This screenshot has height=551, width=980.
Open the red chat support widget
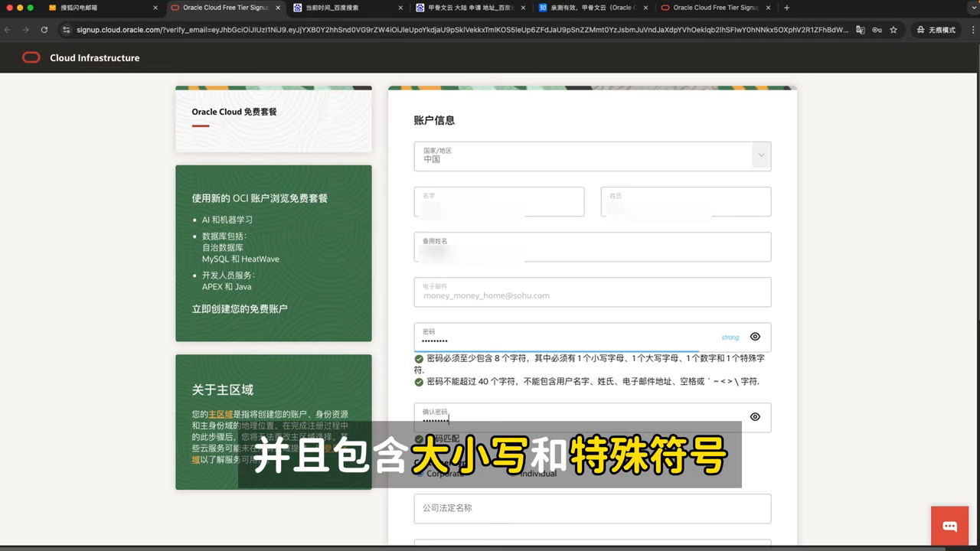tap(950, 526)
